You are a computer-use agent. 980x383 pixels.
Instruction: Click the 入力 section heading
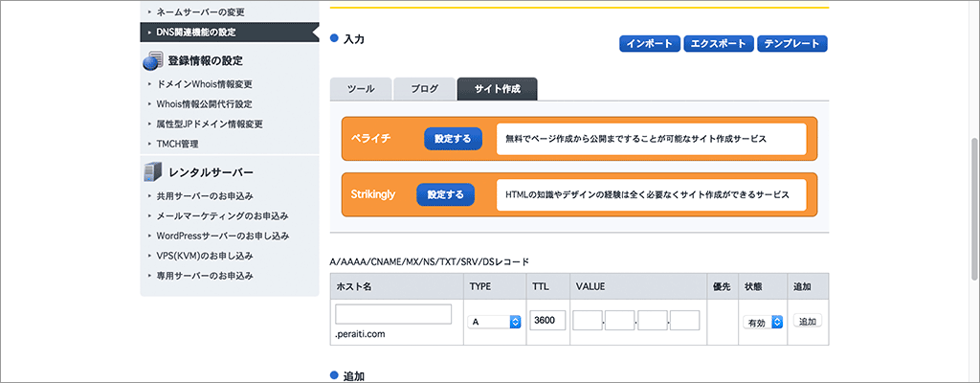pyautogui.click(x=354, y=39)
